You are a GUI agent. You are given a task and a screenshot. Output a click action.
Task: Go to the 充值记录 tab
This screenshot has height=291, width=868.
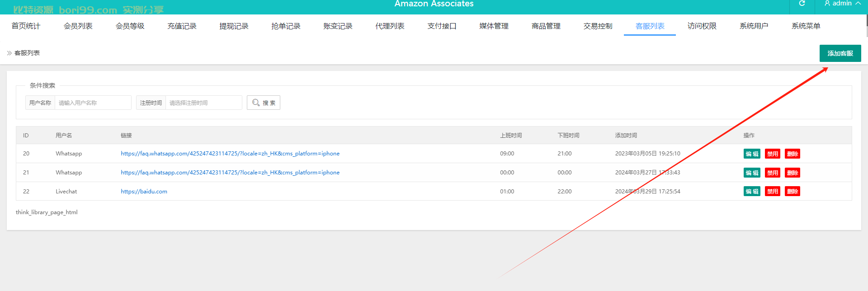coord(182,26)
